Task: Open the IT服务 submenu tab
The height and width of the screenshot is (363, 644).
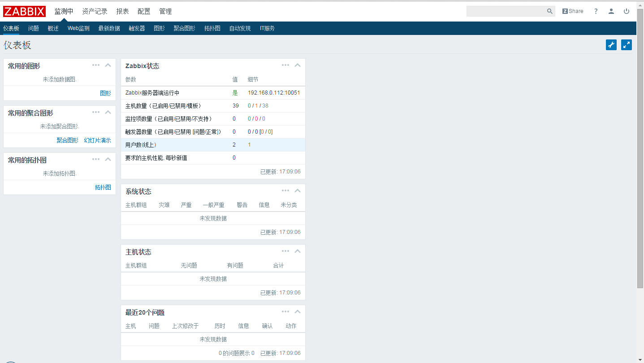Action: pyautogui.click(x=267, y=28)
